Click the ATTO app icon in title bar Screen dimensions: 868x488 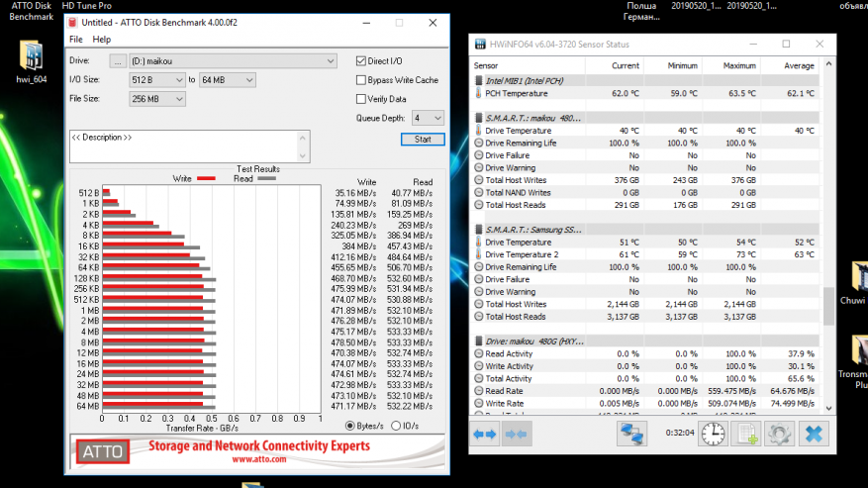pyautogui.click(x=72, y=23)
